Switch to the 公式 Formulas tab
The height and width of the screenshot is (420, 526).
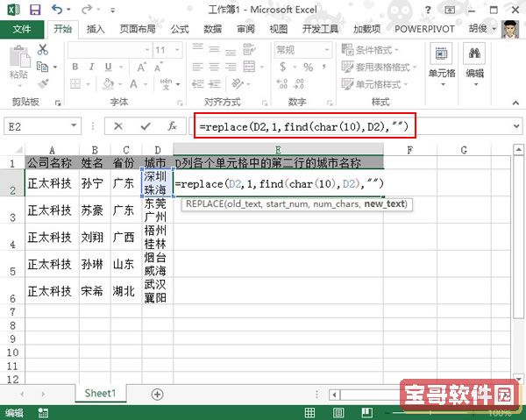(x=180, y=29)
